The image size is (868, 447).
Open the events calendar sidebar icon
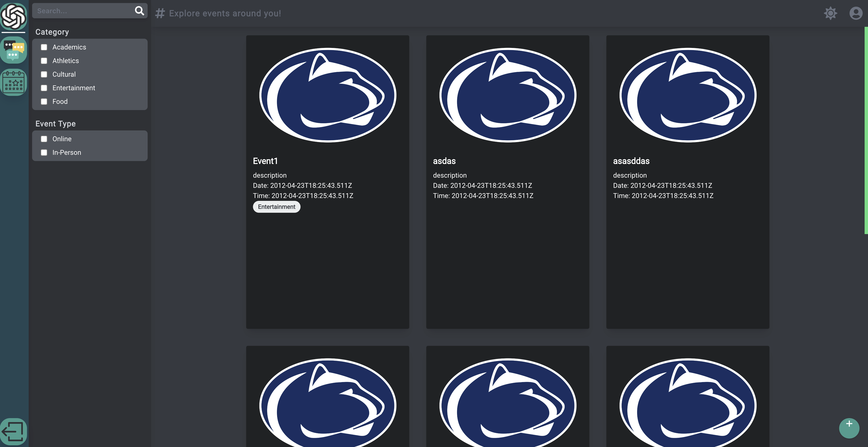point(13,82)
